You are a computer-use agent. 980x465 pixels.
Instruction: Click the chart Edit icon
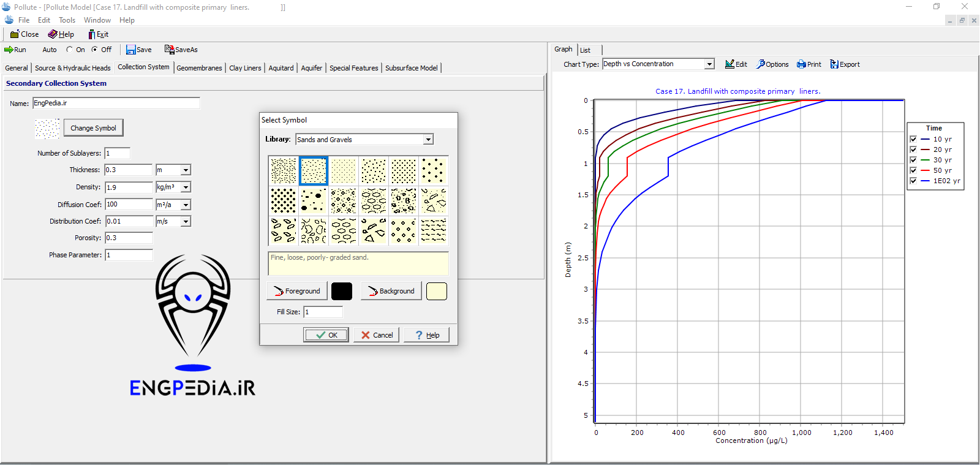pos(736,64)
